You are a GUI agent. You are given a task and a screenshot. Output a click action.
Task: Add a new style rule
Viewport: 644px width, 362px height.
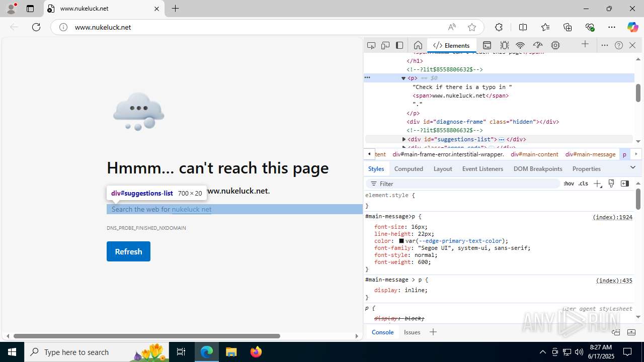click(x=597, y=184)
